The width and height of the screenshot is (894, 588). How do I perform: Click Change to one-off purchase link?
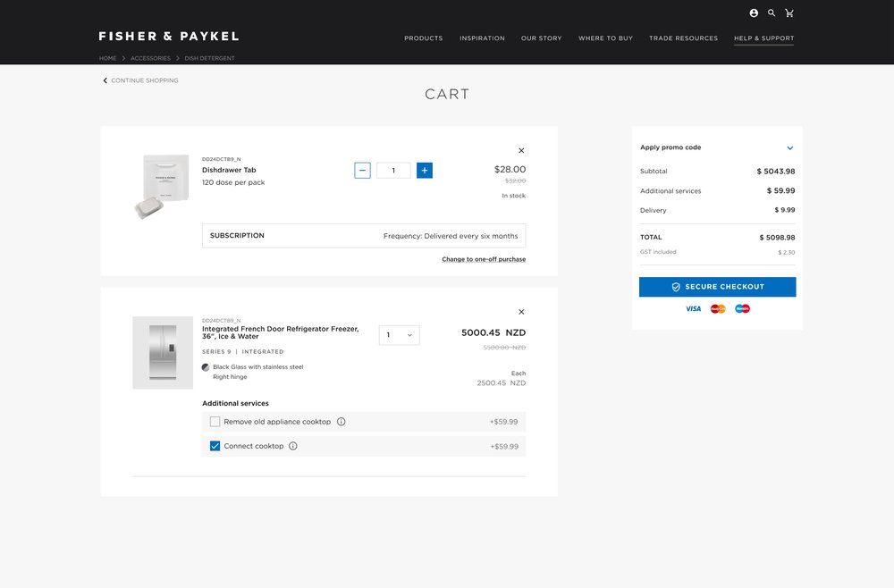(484, 259)
